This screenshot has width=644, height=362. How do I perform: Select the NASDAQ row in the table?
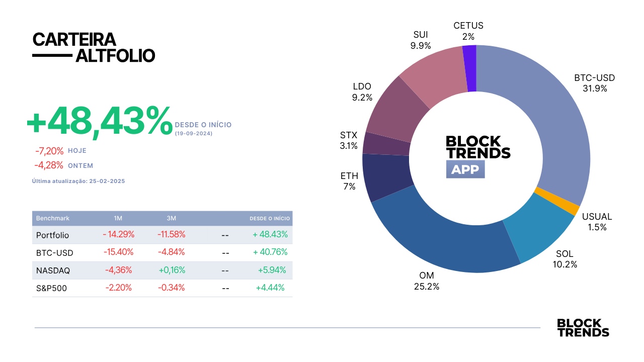click(162, 270)
